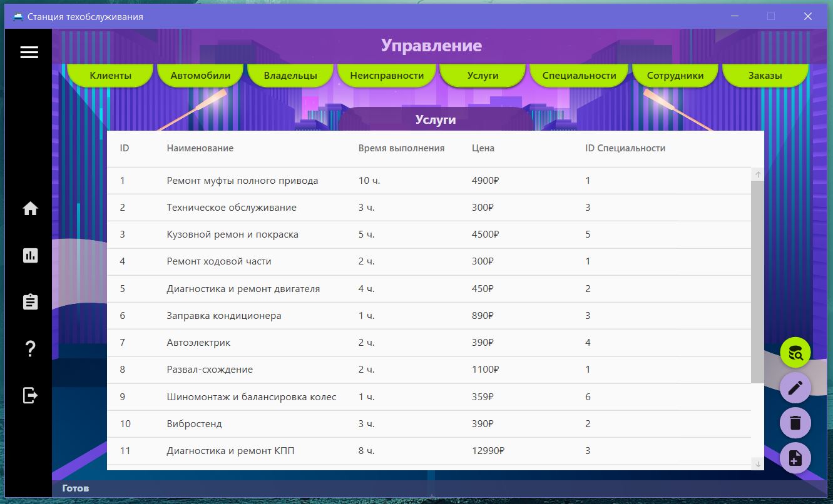Select the Развал-схождение row
This screenshot has width=833, height=504.
click(x=429, y=370)
